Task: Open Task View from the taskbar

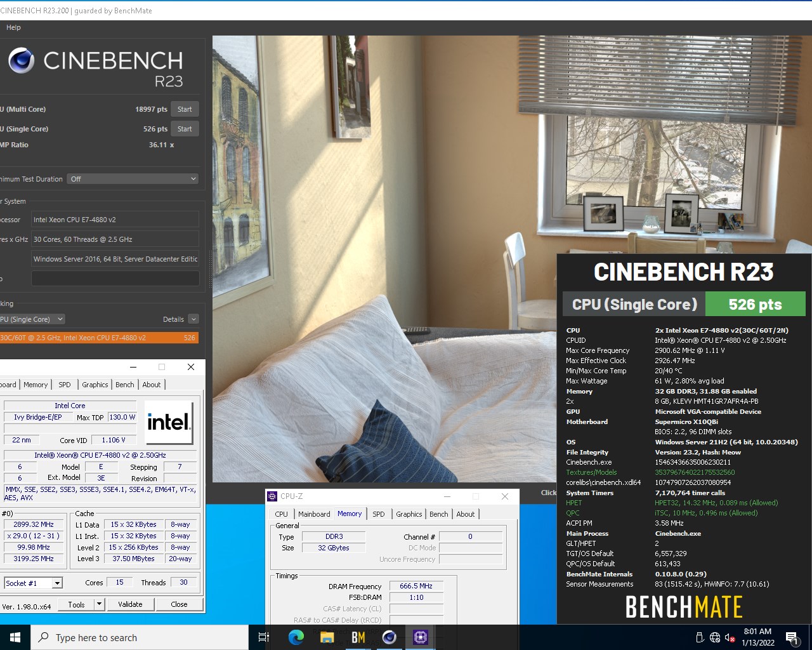Action: 264,637
